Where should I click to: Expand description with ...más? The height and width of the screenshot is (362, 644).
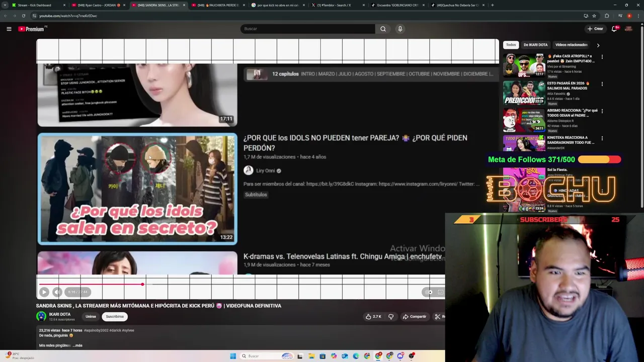click(x=77, y=345)
